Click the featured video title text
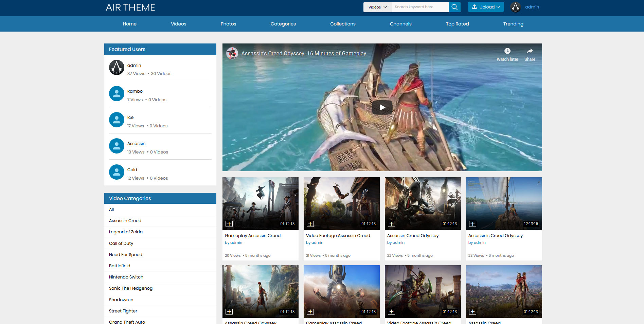The height and width of the screenshot is (324, 644). (x=304, y=53)
